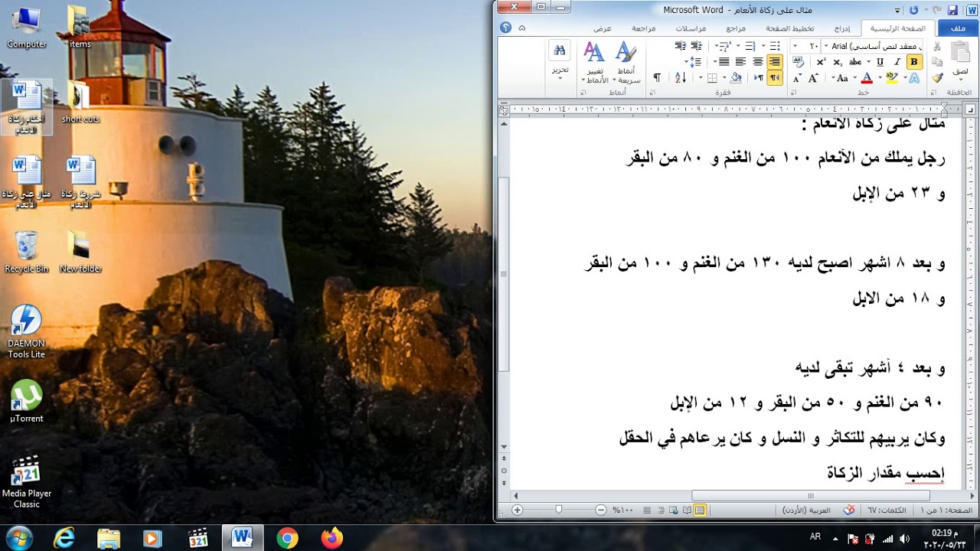Toggle strikethrough (abc) formatting

(855, 62)
